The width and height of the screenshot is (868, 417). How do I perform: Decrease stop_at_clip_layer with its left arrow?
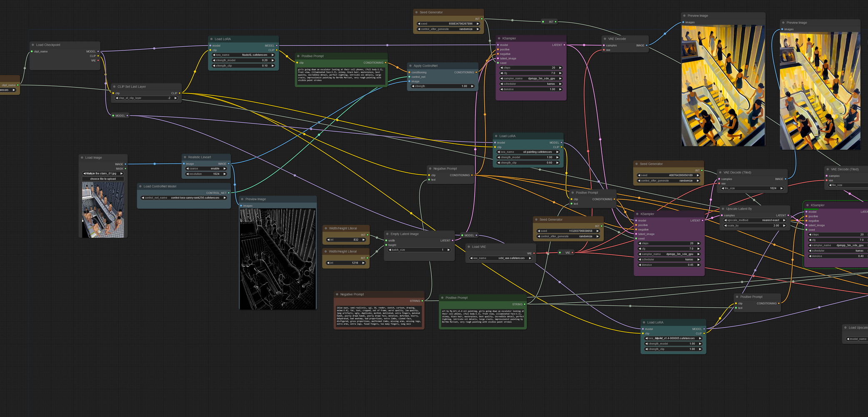(x=117, y=98)
